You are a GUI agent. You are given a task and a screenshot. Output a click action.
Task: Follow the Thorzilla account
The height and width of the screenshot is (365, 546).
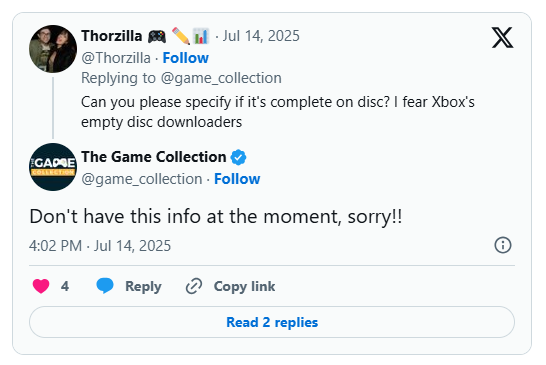click(x=186, y=58)
